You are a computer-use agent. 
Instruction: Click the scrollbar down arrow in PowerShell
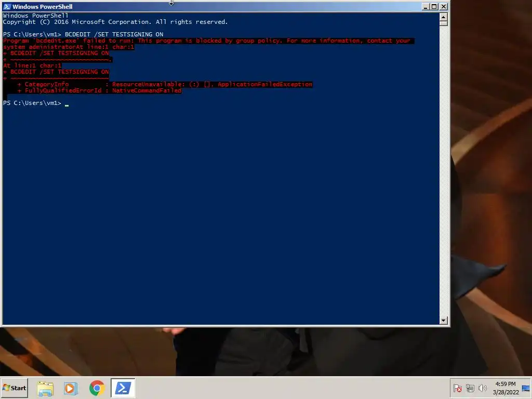click(444, 320)
